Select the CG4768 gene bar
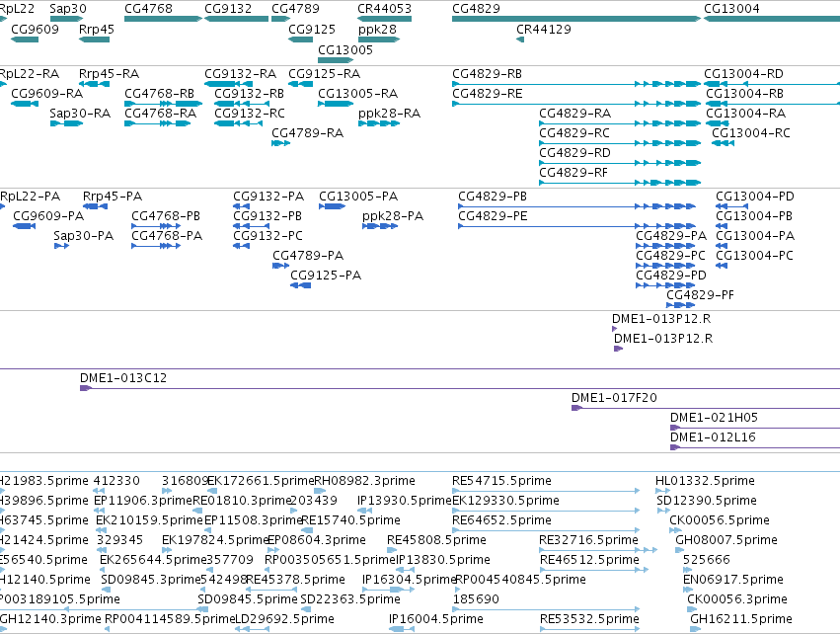This screenshot has width=840, height=634. pyautogui.click(x=164, y=19)
